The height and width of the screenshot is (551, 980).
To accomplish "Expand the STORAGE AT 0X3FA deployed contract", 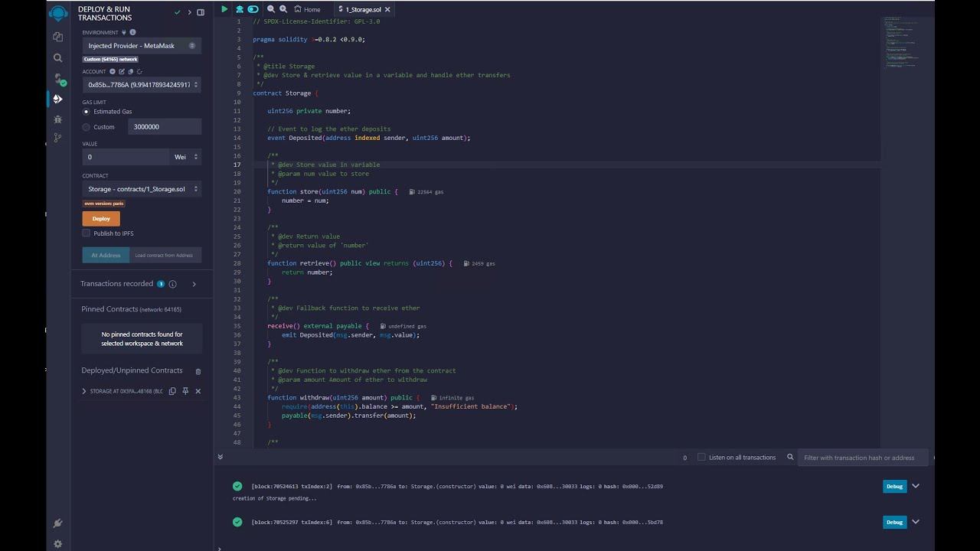I will pyautogui.click(x=84, y=391).
